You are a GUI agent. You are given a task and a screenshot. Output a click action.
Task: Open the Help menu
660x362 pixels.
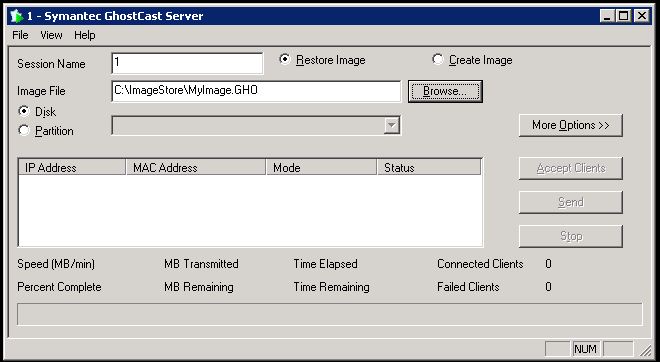(85, 35)
